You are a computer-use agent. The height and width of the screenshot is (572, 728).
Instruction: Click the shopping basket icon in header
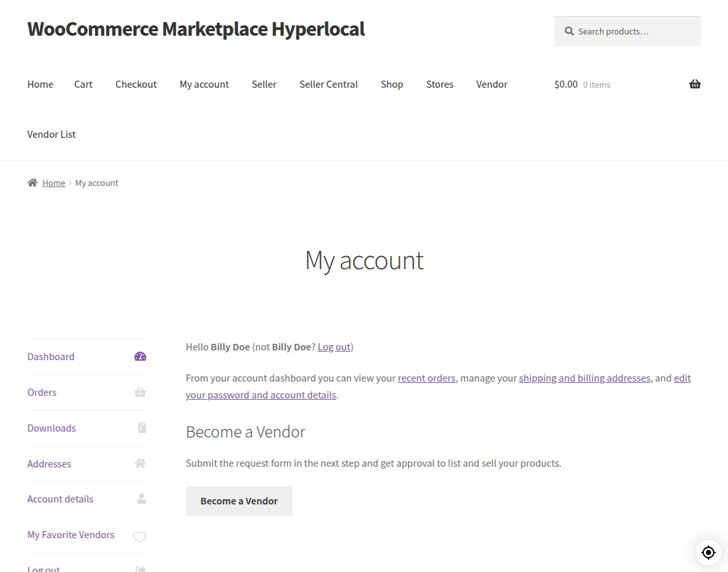coord(695,84)
